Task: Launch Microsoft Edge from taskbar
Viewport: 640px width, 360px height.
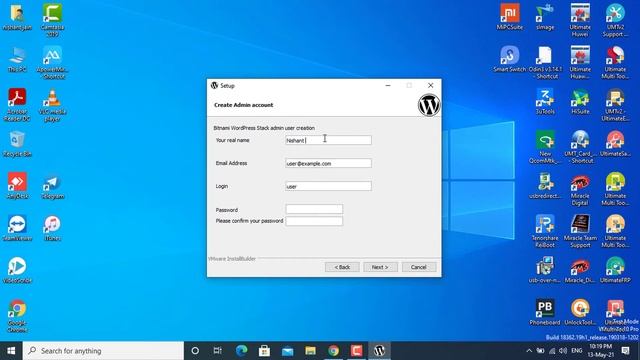Action: pos(241,351)
